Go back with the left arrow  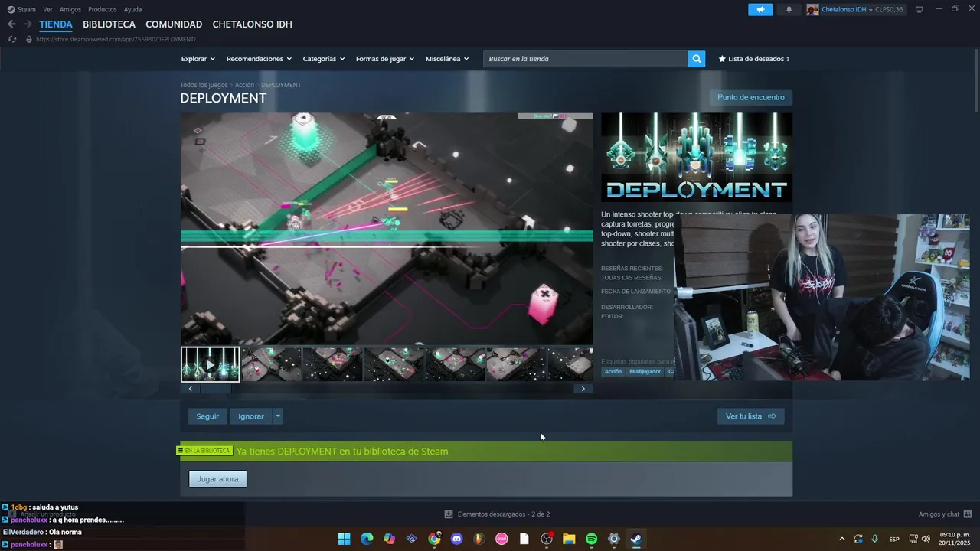click(x=11, y=24)
